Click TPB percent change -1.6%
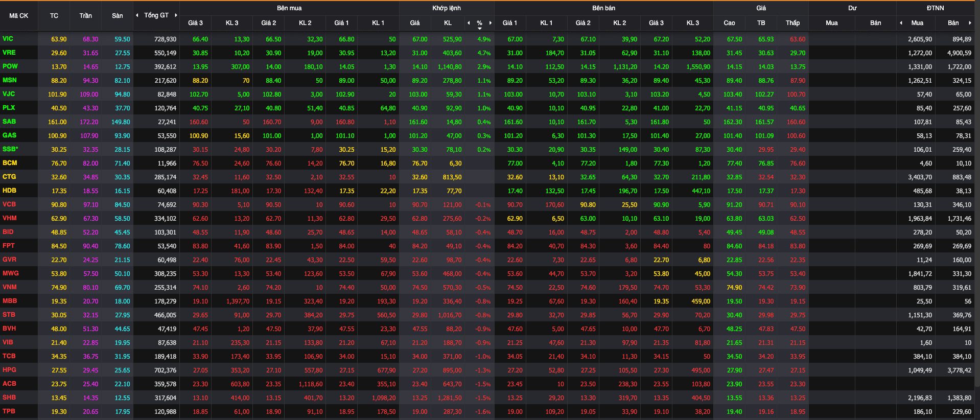 pyautogui.click(x=483, y=412)
